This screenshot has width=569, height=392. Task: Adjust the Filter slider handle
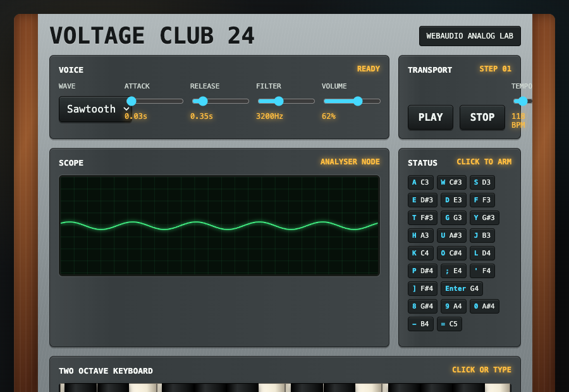pyautogui.click(x=279, y=101)
